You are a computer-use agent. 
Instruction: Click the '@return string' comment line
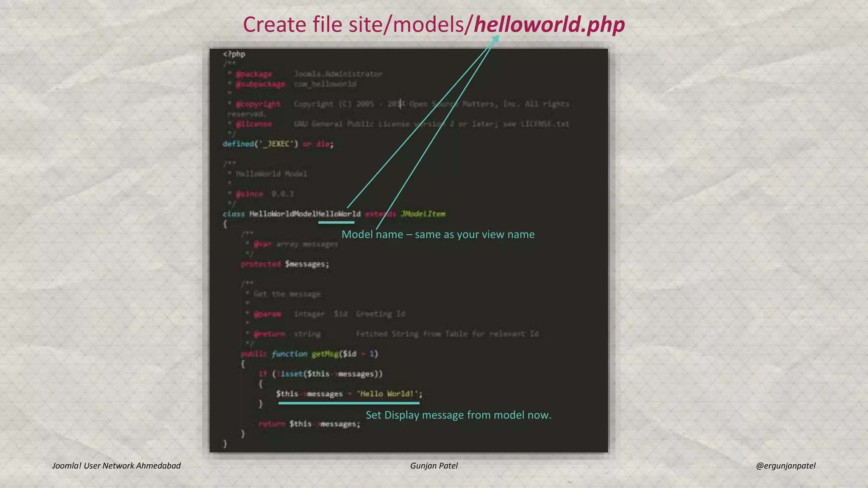[x=392, y=334]
